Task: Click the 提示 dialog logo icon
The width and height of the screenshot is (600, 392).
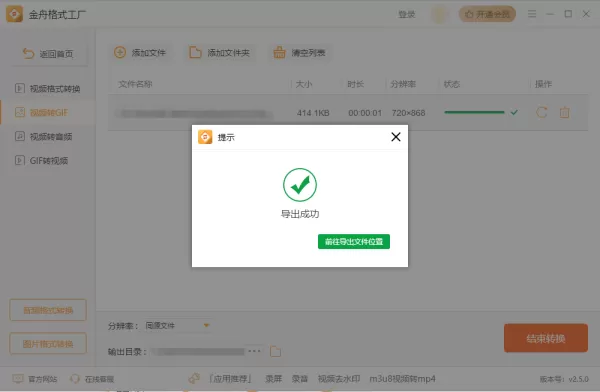Action: click(x=205, y=137)
